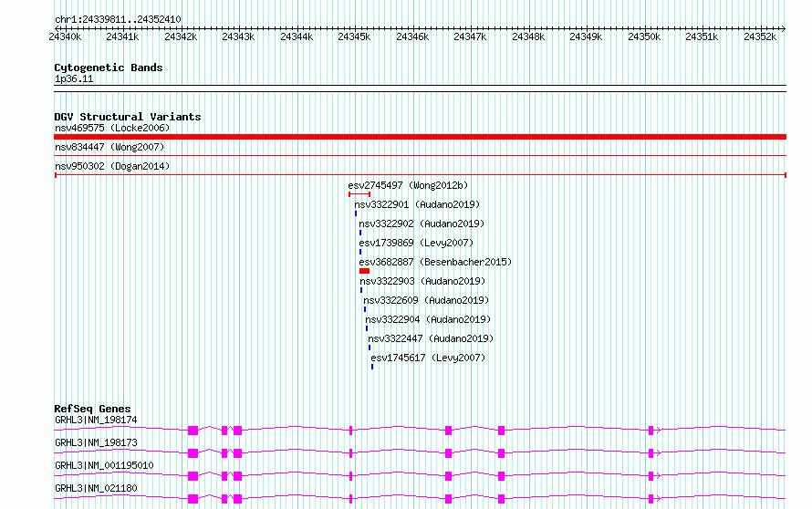Open the GRHL3|NM_001195010 transcript label
Image resolution: width=812 pixels, height=509 pixels.
click(x=104, y=465)
